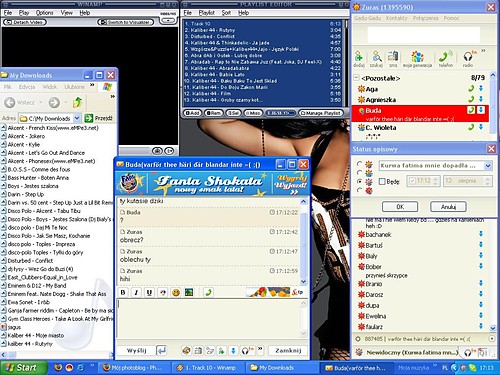Click the Windows Start button
This screenshot has height=375, width=500.
pyautogui.click(x=23, y=367)
